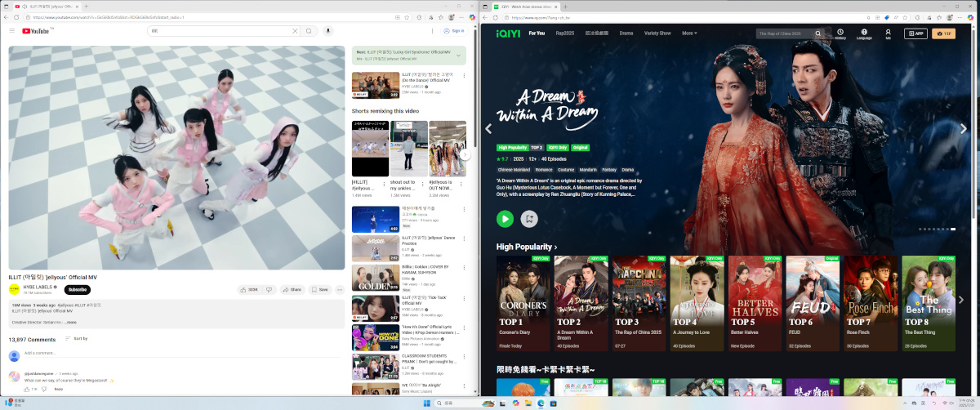
Task: Open TOP 7 Rose Finch poster
Action: tap(870, 292)
